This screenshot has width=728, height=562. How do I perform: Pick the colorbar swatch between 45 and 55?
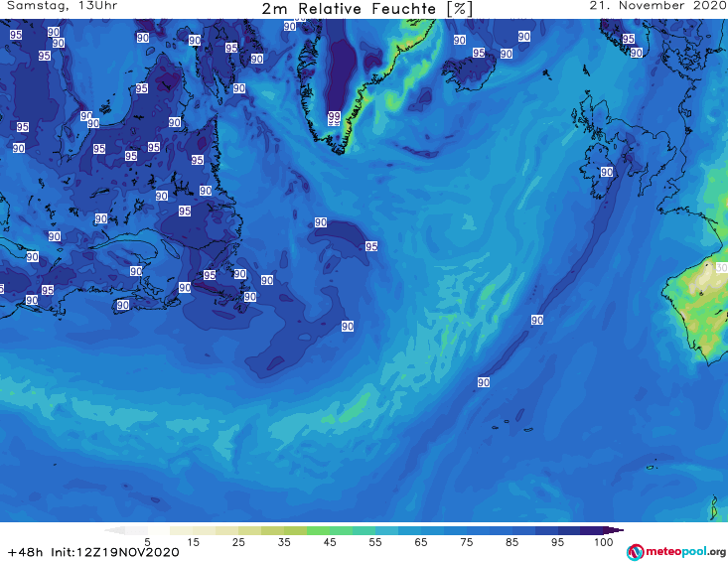(353, 530)
